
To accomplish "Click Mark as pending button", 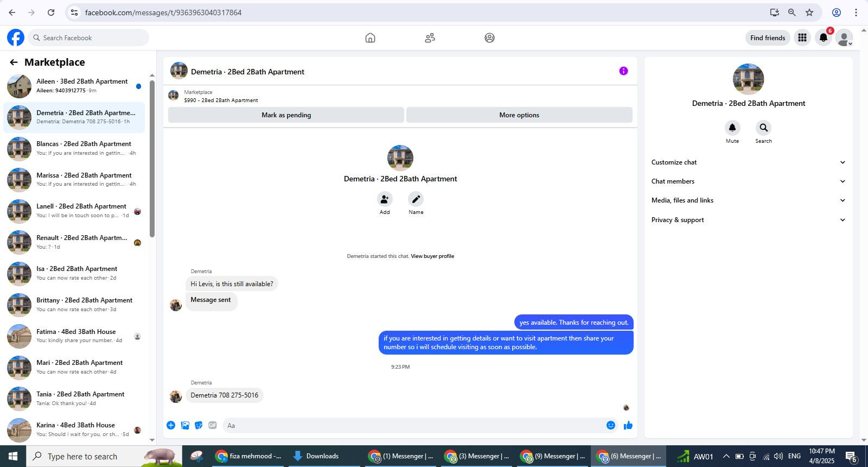I will point(286,115).
